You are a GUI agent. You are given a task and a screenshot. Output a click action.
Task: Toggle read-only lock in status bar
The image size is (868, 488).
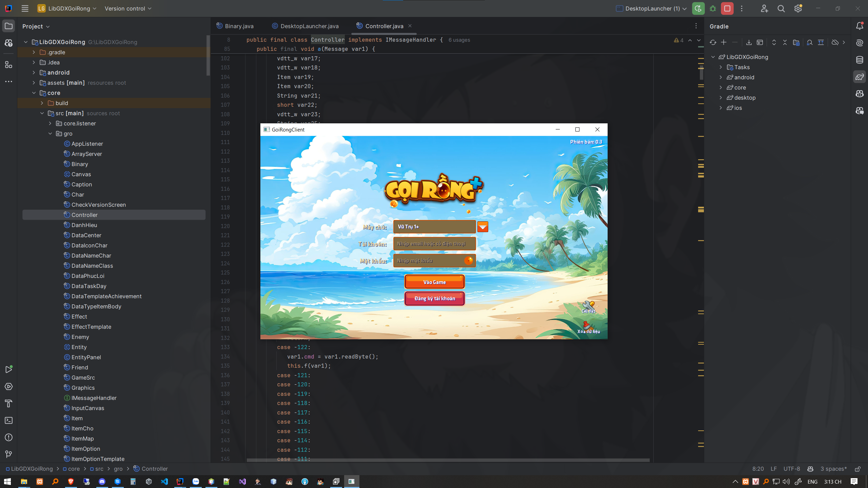click(857, 469)
